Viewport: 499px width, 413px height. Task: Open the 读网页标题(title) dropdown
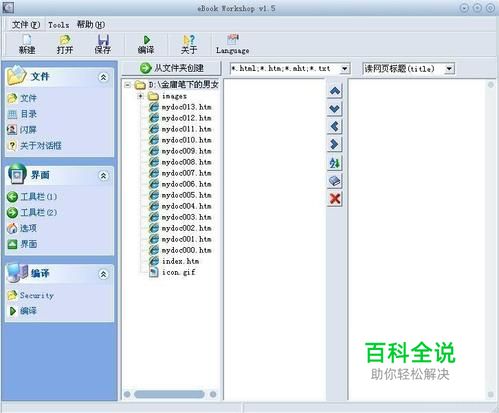449,69
